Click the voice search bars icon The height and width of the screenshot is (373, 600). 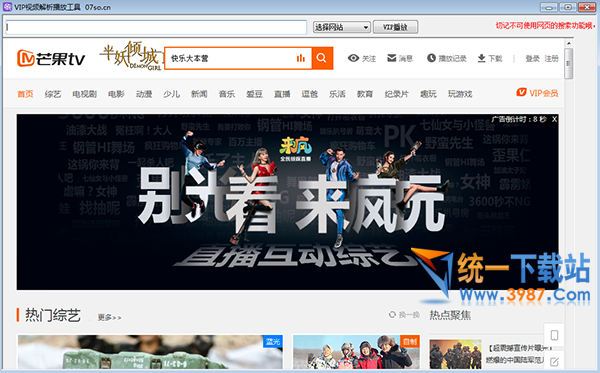point(301,58)
